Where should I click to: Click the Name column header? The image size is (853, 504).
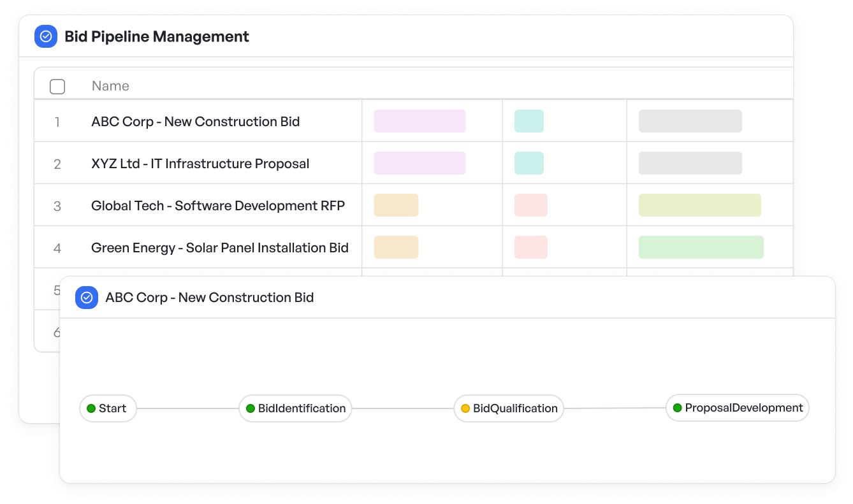coord(110,86)
